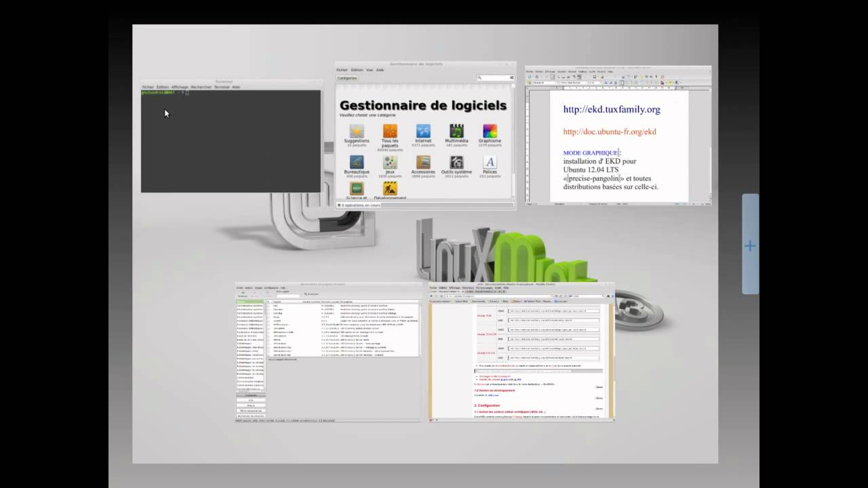Click 'Gestionnaire de logiciels' large heading
This screenshot has width=868, height=488.
(423, 106)
